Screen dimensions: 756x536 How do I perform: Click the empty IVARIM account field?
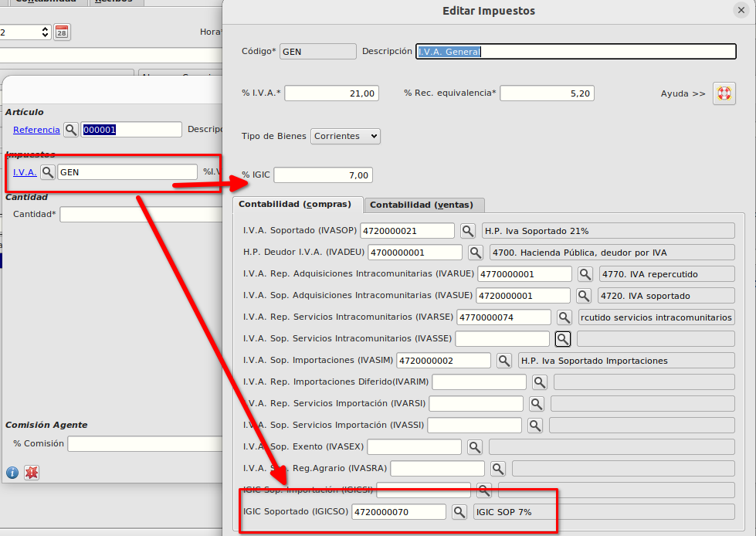tap(480, 382)
